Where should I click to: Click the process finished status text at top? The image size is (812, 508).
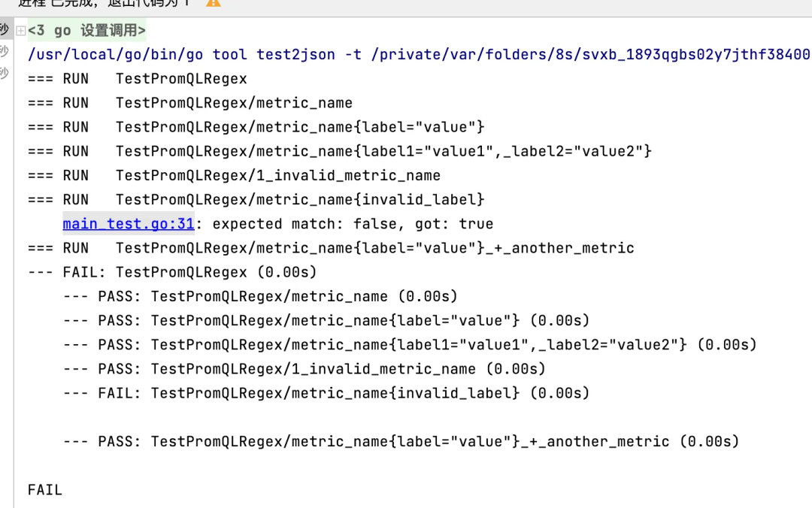104,2
